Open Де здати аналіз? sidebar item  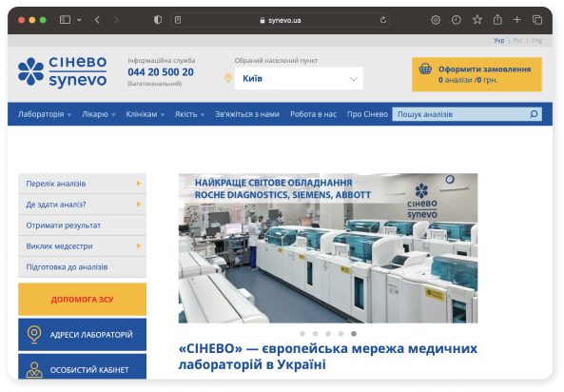tap(82, 205)
